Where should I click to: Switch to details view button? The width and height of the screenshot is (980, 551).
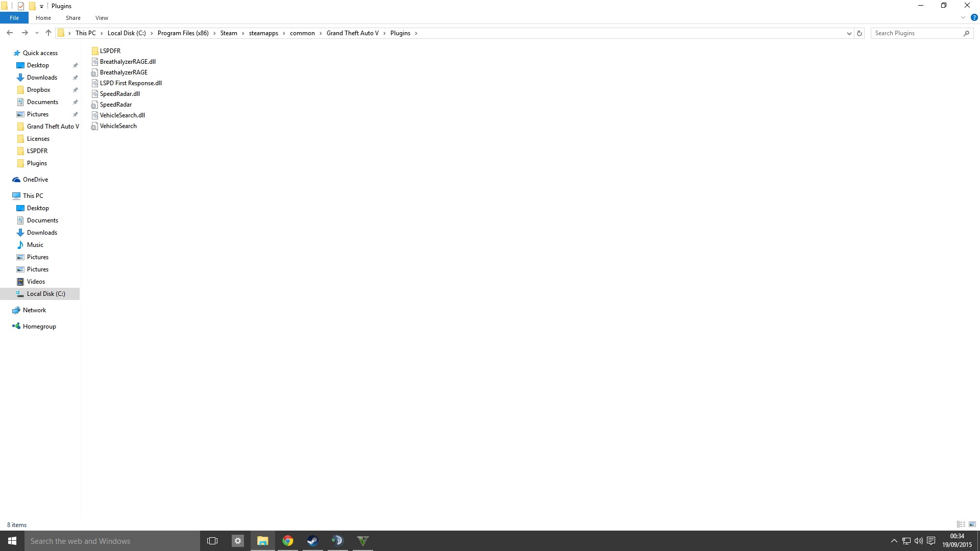pos(961,524)
